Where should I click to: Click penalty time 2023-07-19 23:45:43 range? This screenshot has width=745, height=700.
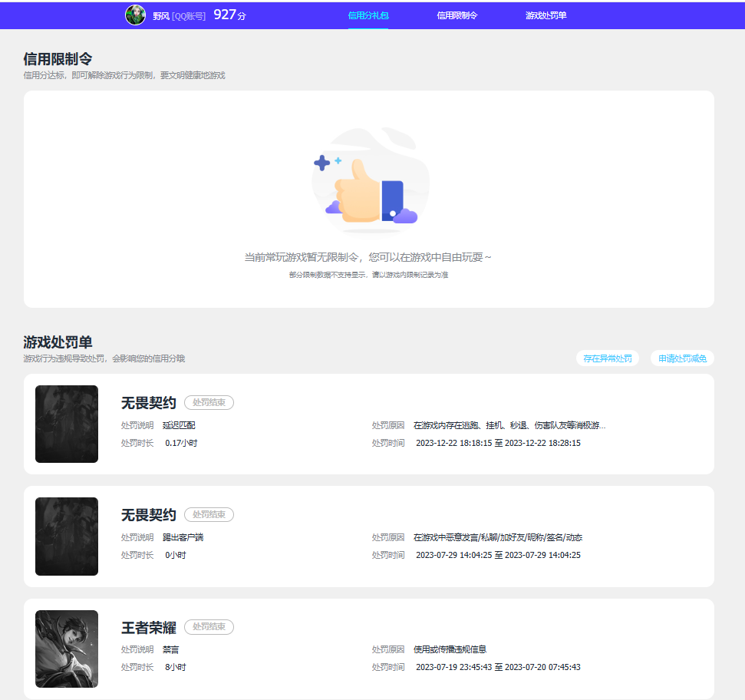coord(499,667)
